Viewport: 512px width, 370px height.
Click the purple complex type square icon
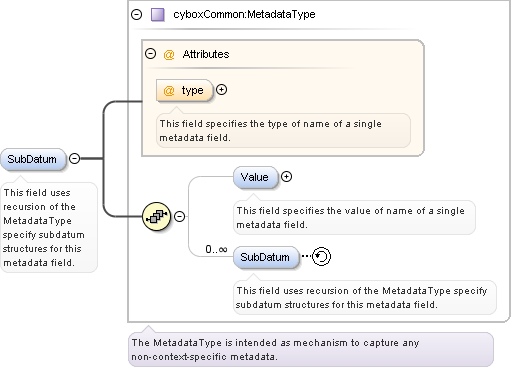pyautogui.click(x=157, y=15)
